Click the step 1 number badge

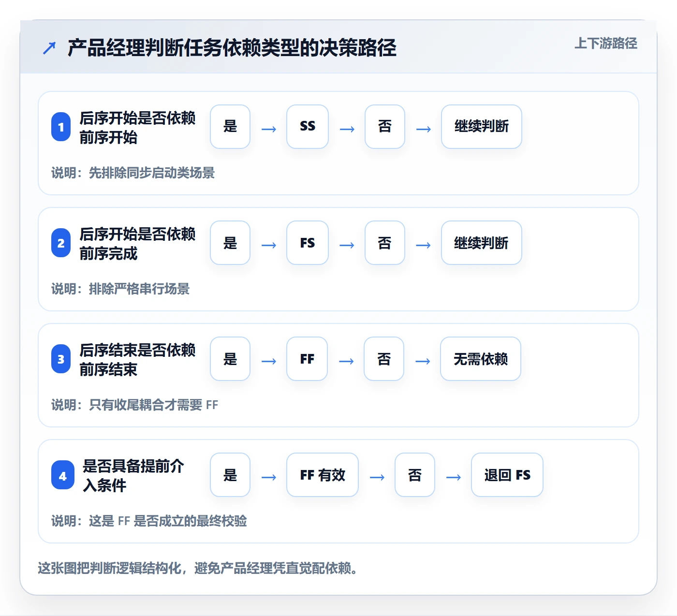coord(61,127)
